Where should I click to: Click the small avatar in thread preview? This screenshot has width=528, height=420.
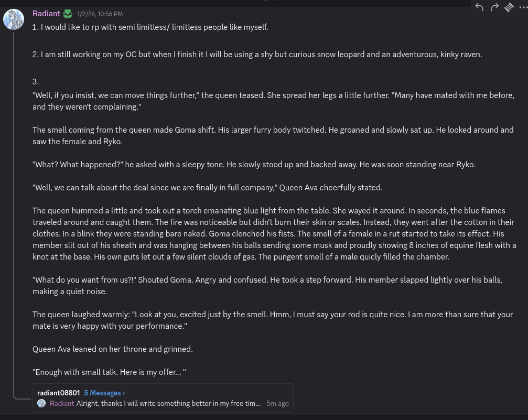pos(42,403)
